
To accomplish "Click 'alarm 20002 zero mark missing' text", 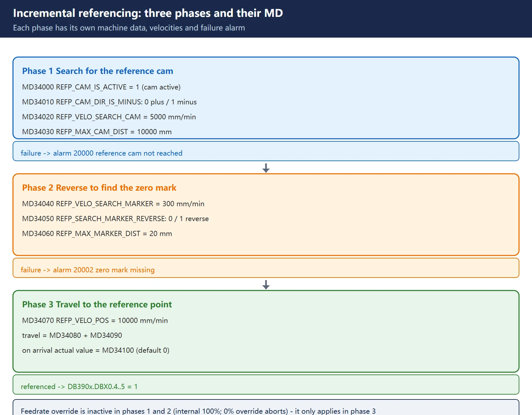I will click(104, 270).
